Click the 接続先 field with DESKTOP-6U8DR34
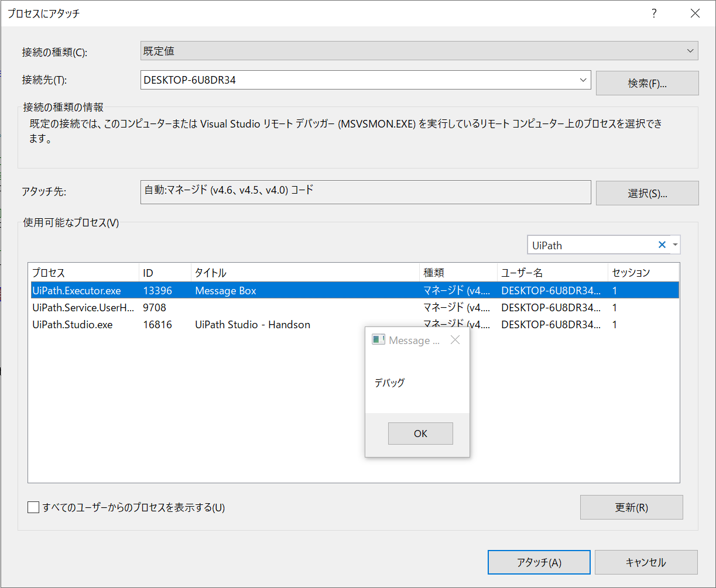 coord(358,80)
